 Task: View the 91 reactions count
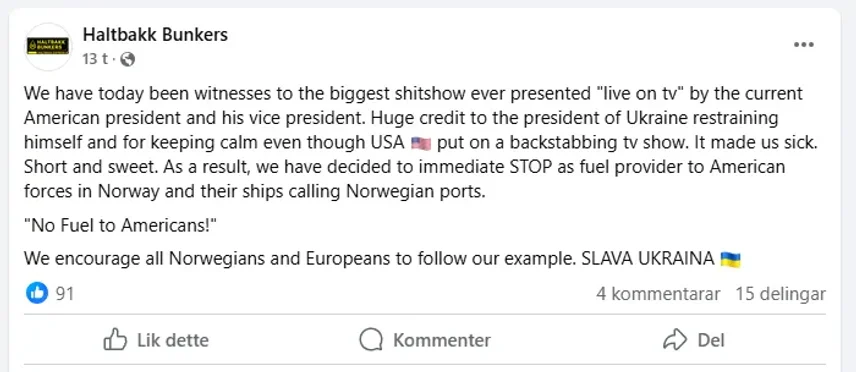(65, 294)
